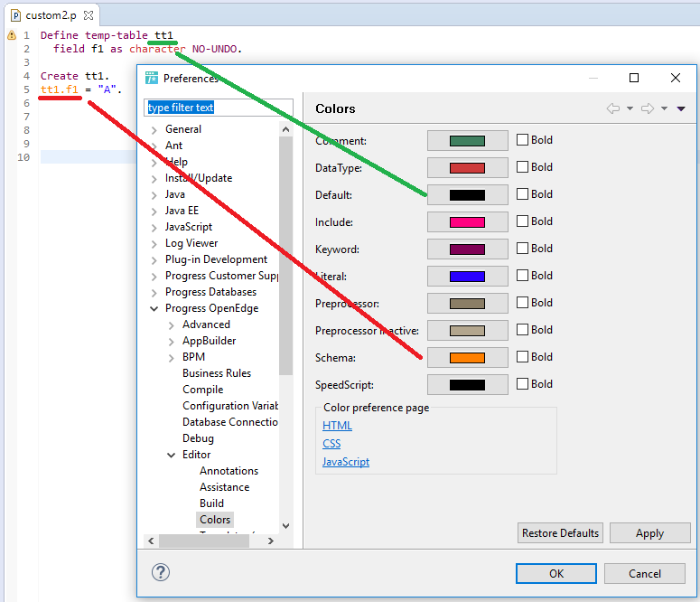Click the tree horizontal scrollbar right arrow

pos(271,541)
